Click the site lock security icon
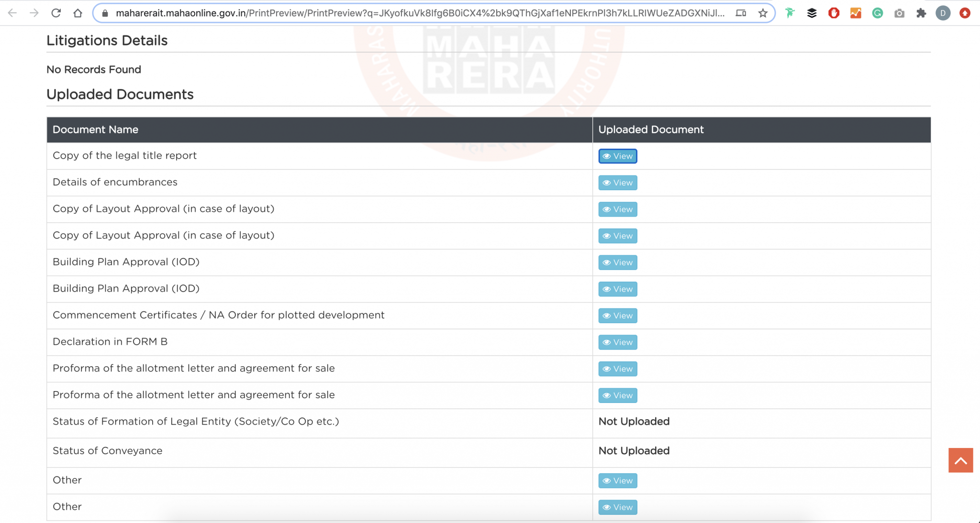 click(105, 13)
